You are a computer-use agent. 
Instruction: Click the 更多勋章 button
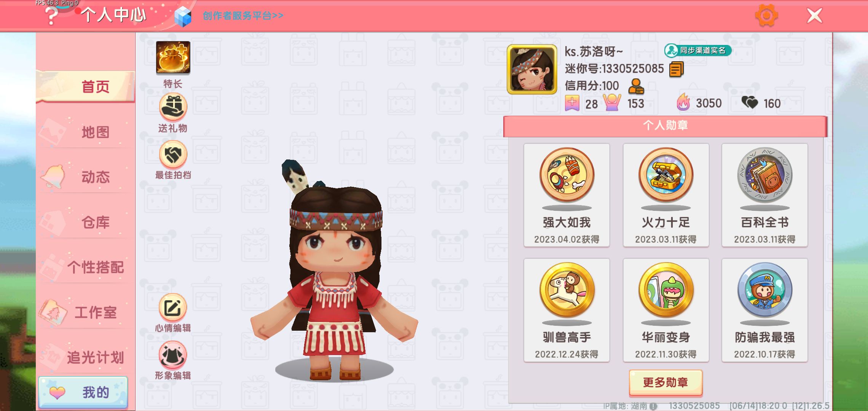pyautogui.click(x=665, y=382)
